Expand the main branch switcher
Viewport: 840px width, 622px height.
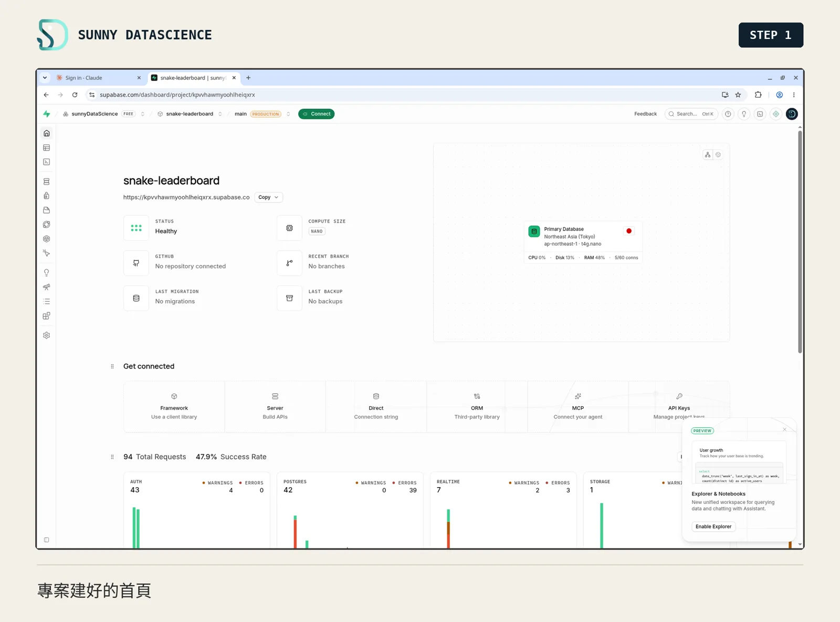click(288, 114)
